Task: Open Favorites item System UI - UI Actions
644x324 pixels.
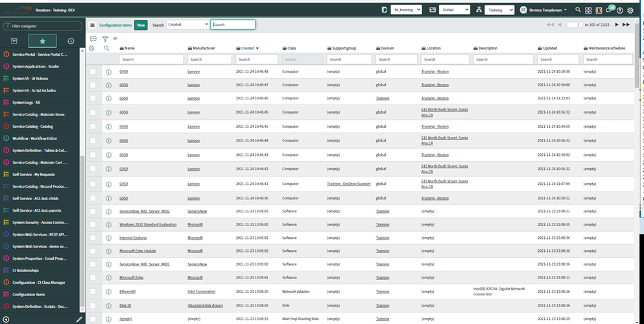Action: 30,79
